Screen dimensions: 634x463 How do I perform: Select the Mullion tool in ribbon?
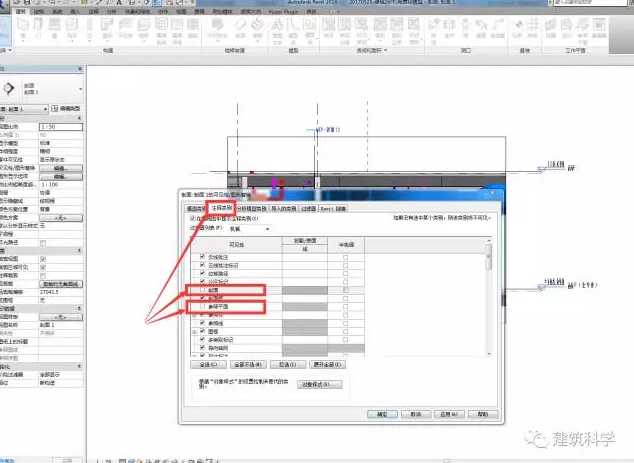click(x=193, y=28)
